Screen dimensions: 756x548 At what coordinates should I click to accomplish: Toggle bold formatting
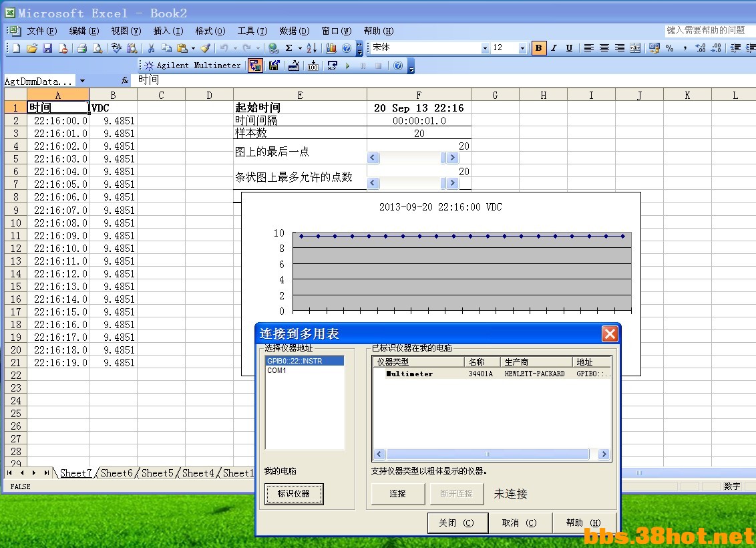538,47
